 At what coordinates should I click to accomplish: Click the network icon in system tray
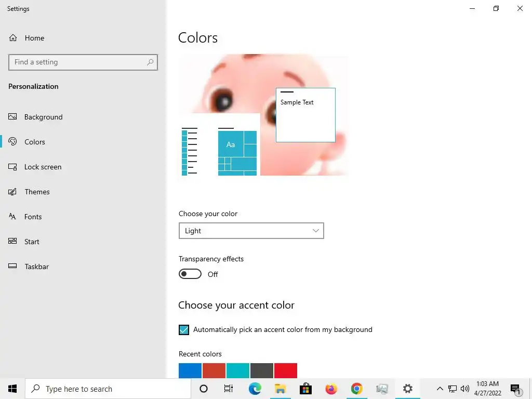tap(453, 389)
